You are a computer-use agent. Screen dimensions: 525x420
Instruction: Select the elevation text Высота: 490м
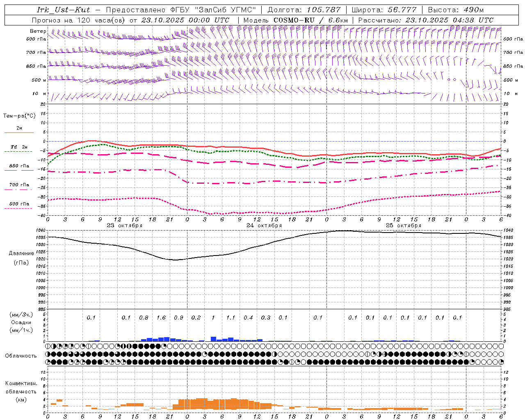point(456,10)
